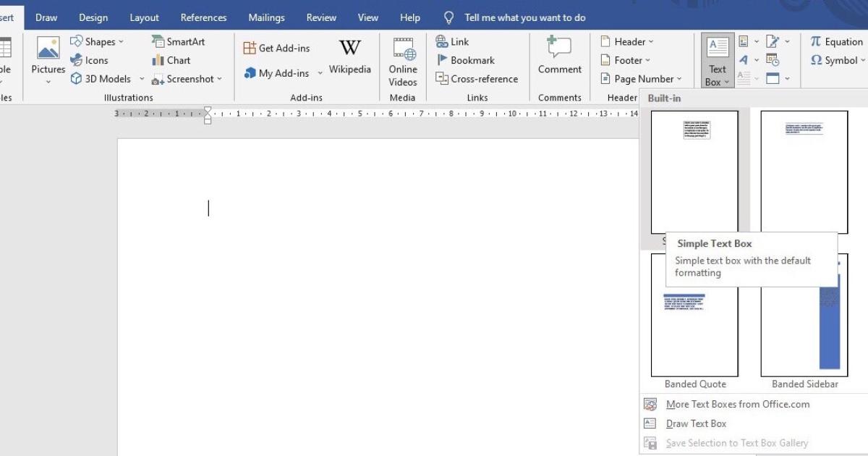Switch to the Design tab

(93, 17)
